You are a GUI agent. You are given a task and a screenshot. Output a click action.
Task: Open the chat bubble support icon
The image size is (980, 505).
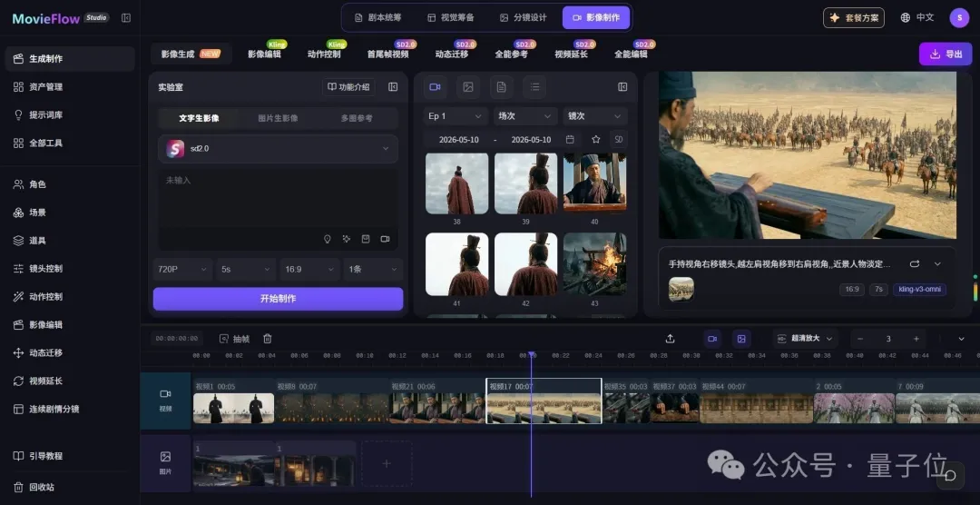[951, 475]
